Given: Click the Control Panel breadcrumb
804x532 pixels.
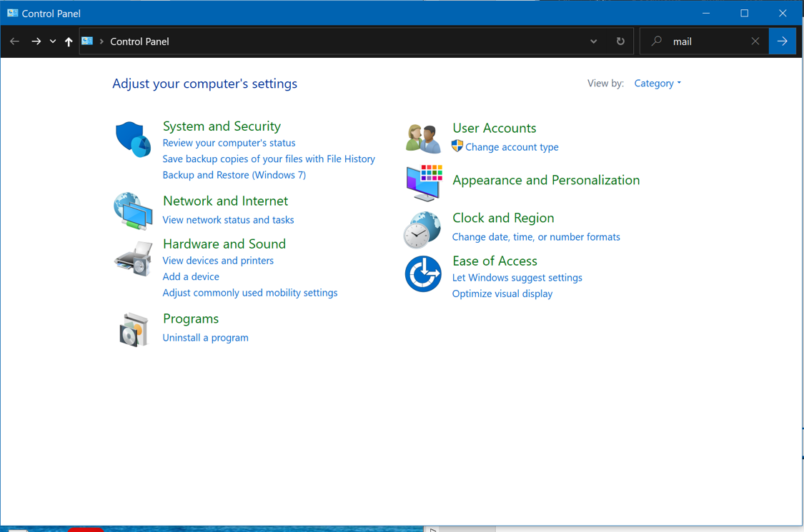Looking at the screenshot, I should pos(139,41).
